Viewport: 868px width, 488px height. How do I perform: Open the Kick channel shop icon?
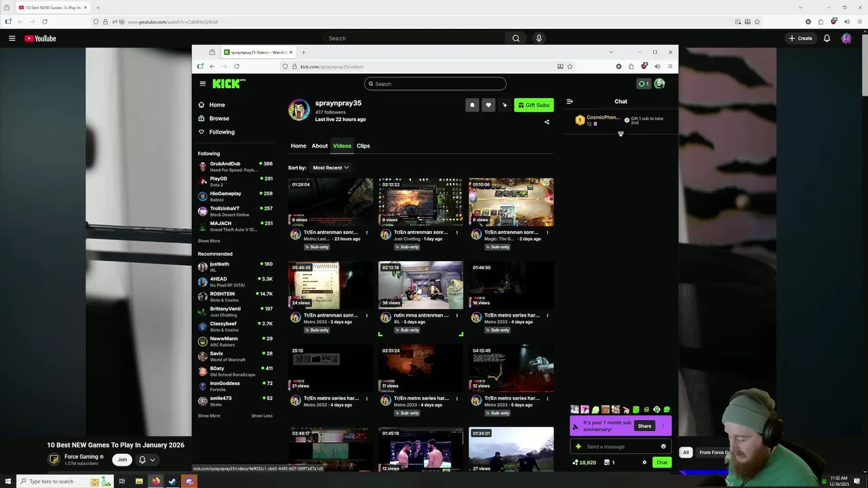(607, 463)
